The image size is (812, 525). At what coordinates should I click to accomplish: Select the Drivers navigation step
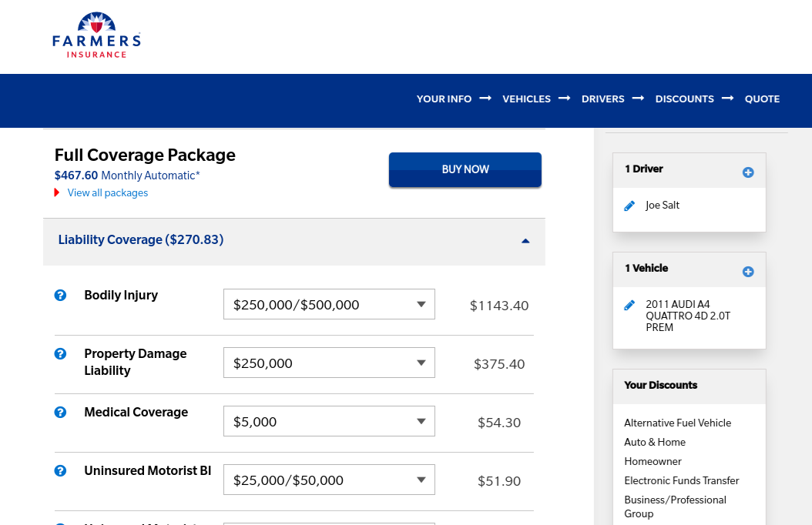pos(602,99)
